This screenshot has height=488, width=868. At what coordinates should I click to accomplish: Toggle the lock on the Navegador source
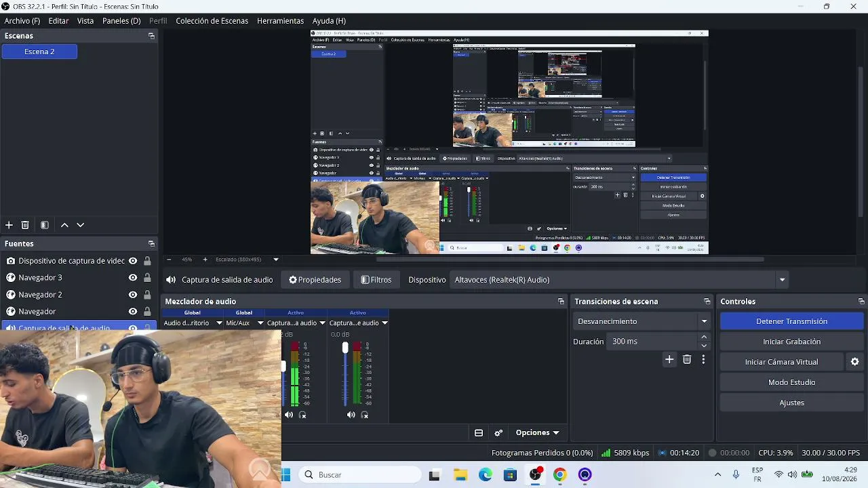point(147,312)
